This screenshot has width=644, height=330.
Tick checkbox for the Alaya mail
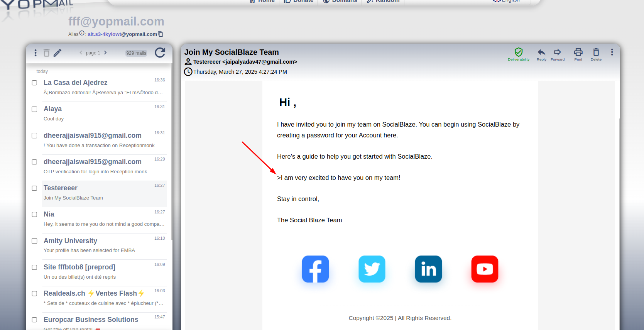pyautogui.click(x=34, y=109)
